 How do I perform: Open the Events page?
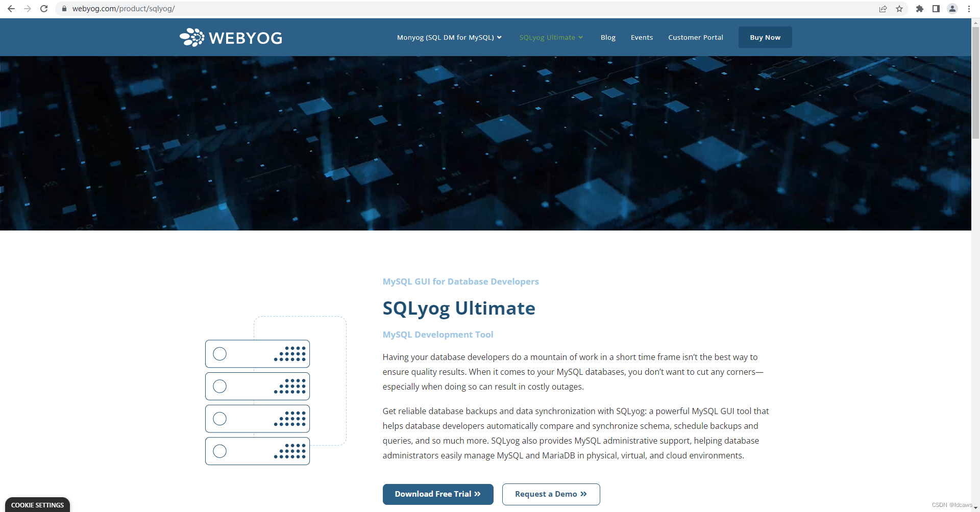pos(642,37)
